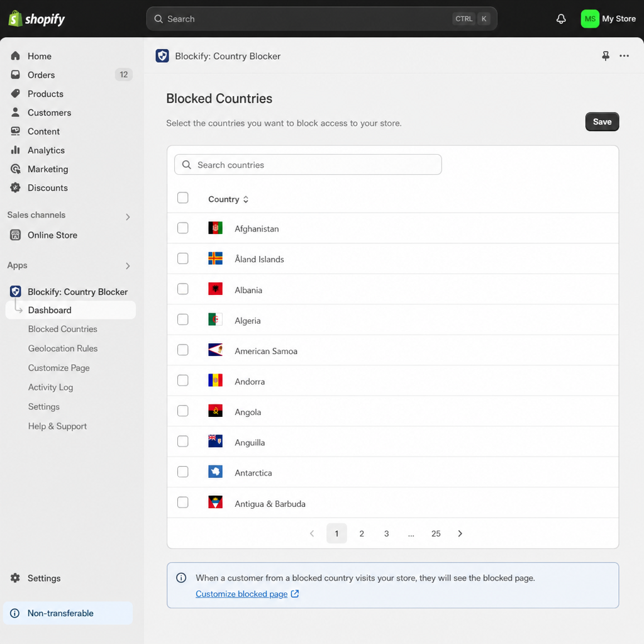This screenshot has height=644, width=644.
Task: Click the Discounts badge icon
Action: click(16, 187)
